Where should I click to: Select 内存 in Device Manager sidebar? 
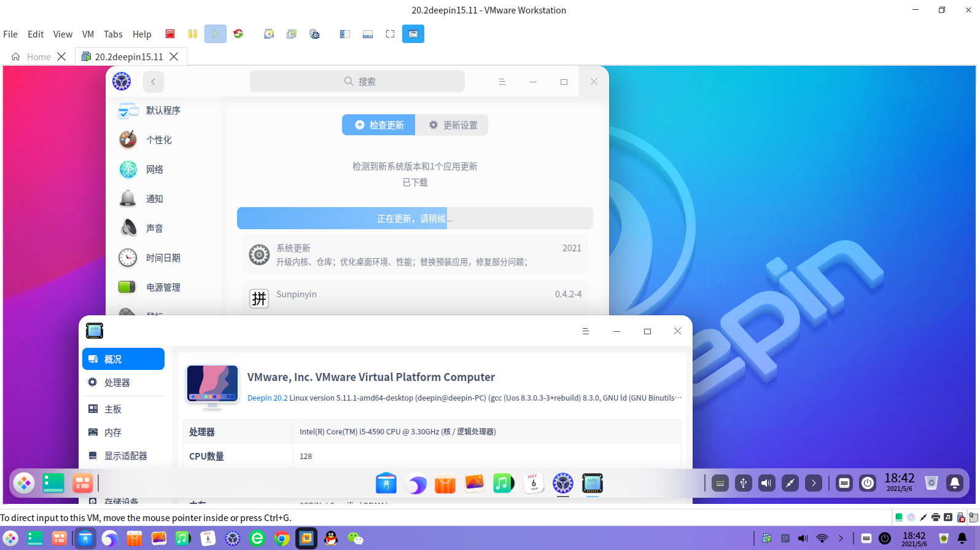coord(123,432)
